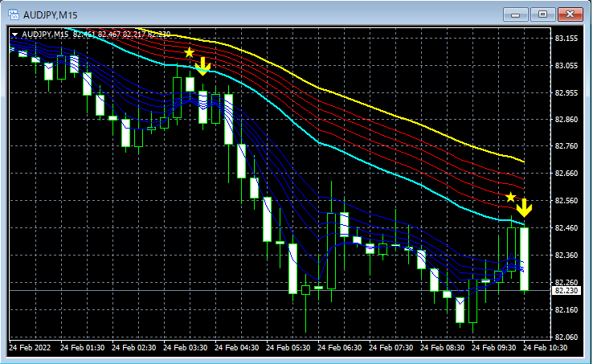The image size is (593, 364).
Task: Click the 24 Feb 06:30 time label
Action: click(340, 347)
